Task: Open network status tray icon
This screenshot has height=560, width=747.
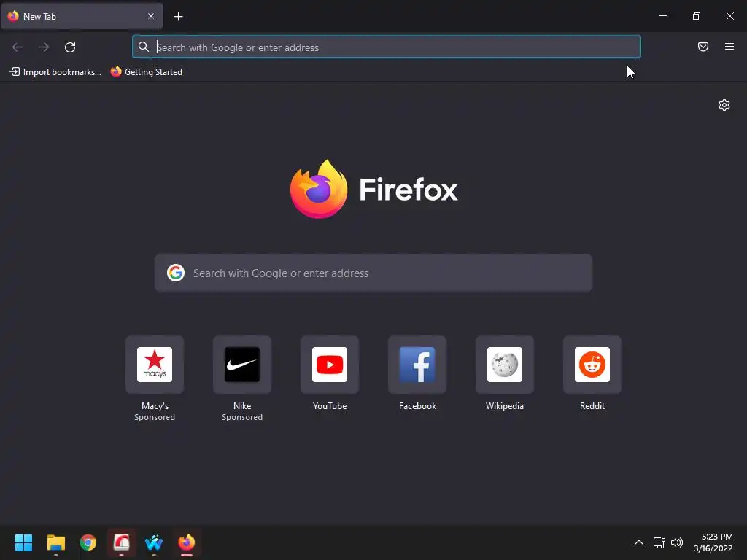Action: (x=659, y=542)
